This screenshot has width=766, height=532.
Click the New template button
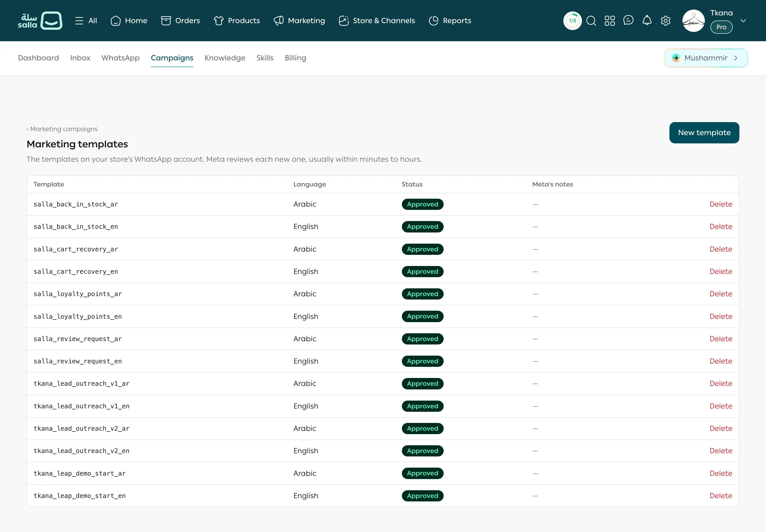pos(704,133)
